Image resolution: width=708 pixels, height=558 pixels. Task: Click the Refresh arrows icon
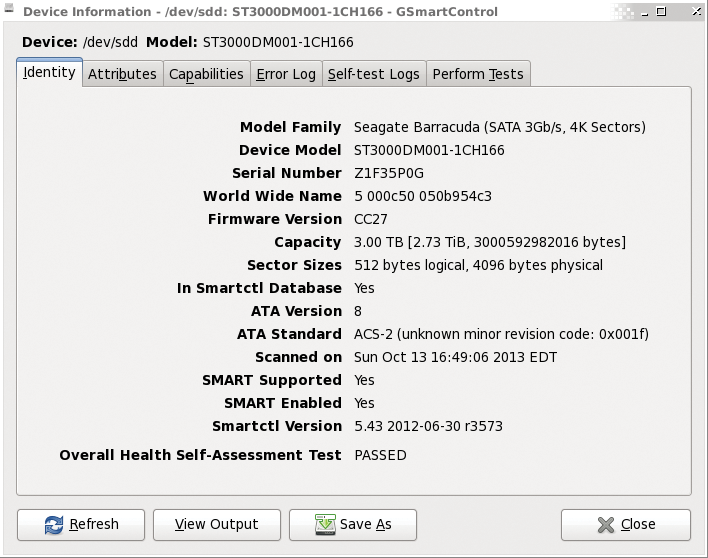tap(54, 525)
